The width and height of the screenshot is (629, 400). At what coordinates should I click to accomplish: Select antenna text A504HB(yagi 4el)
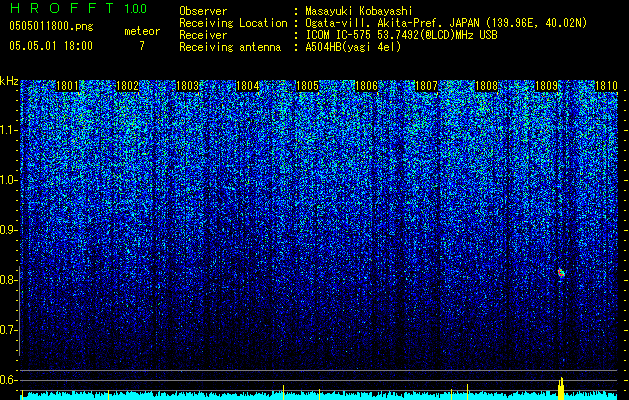(x=353, y=47)
